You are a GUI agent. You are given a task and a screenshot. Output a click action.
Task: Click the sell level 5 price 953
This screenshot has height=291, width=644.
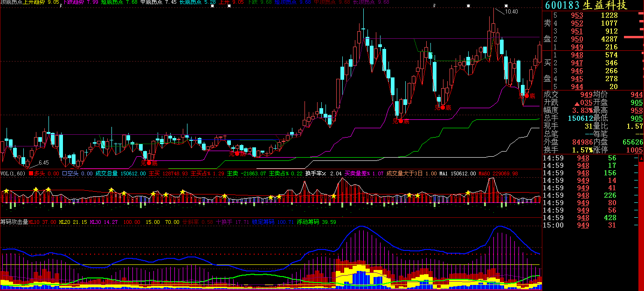[x=577, y=15]
